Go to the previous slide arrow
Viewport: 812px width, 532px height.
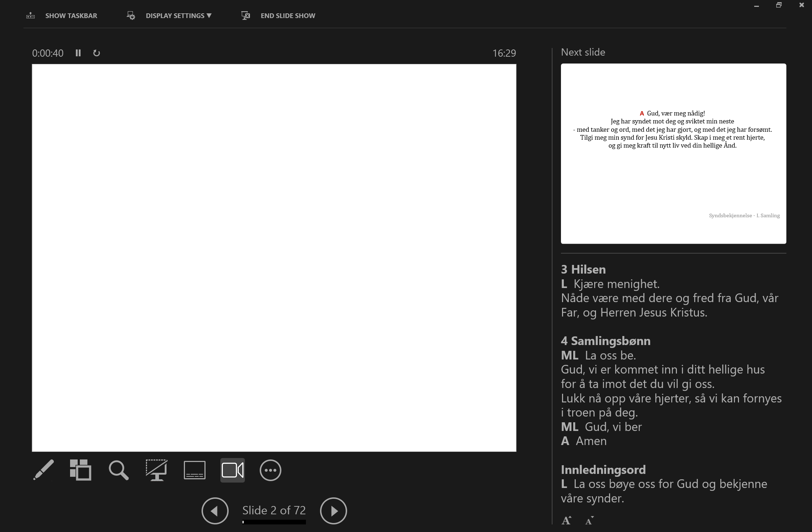coord(215,511)
